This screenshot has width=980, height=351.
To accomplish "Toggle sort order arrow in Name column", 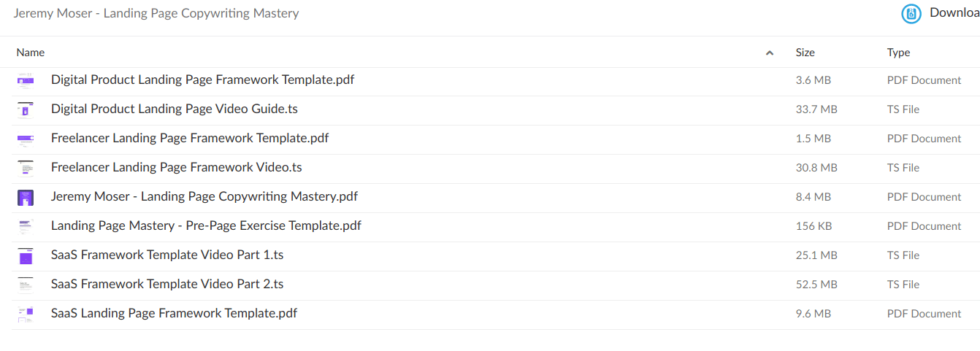I will click(769, 53).
